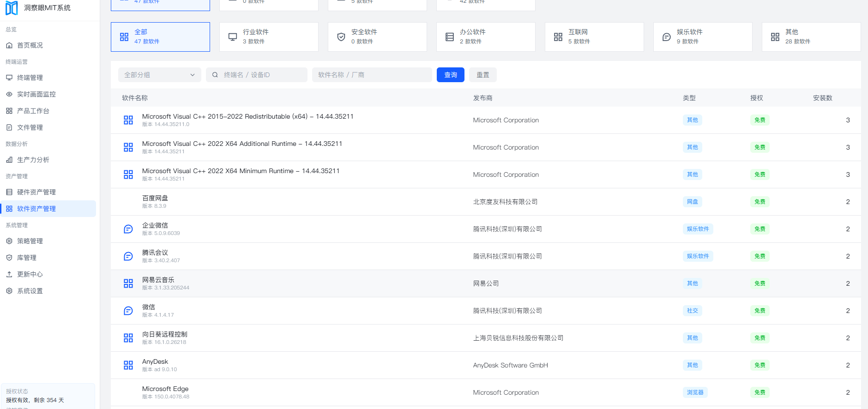The height and width of the screenshot is (409, 868).
Task: Select the 安全软件 category card
Action: [x=377, y=37]
